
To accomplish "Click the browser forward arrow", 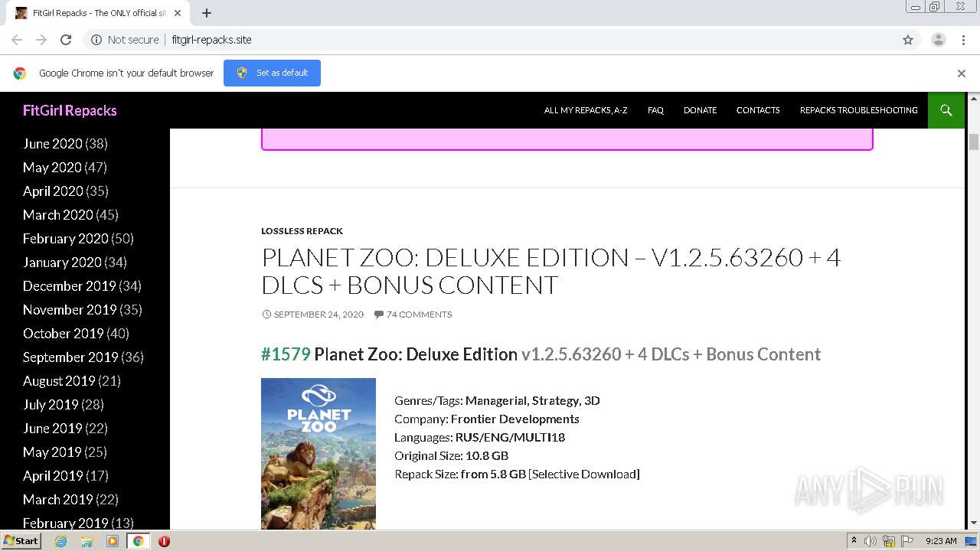I will coord(41,40).
